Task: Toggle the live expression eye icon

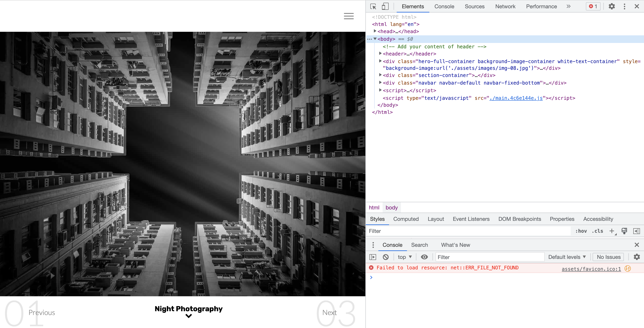Action: (x=424, y=257)
